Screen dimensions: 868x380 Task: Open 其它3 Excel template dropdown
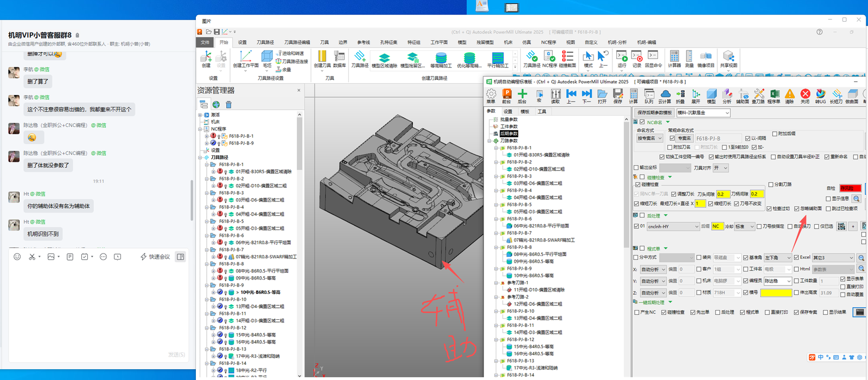[x=833, y=258]
